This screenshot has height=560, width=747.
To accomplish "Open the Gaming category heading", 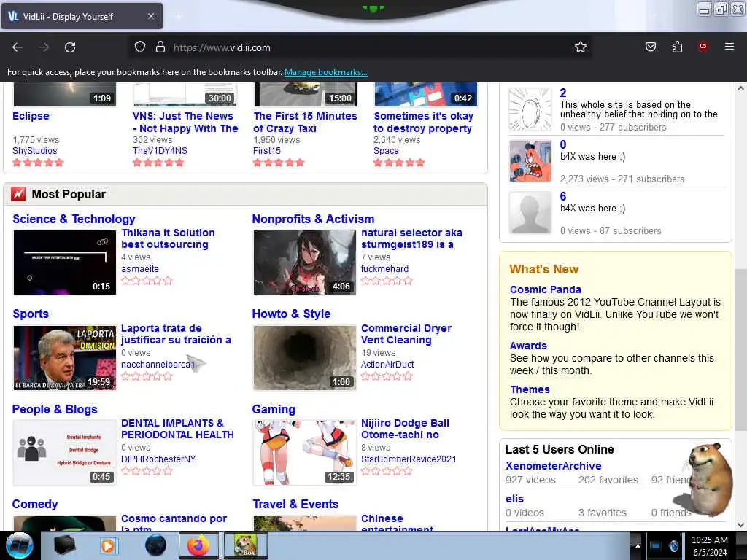I will (274, 409).
